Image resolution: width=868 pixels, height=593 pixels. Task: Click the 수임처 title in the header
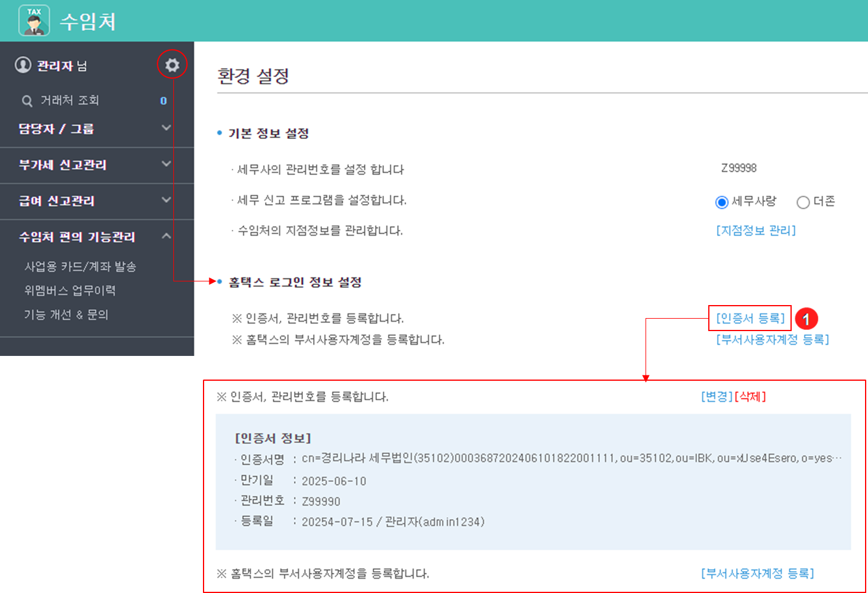(88, 22)
